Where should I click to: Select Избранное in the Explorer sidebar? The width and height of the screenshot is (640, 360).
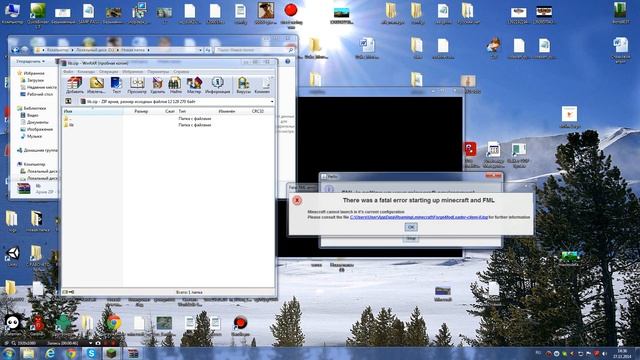31,73
